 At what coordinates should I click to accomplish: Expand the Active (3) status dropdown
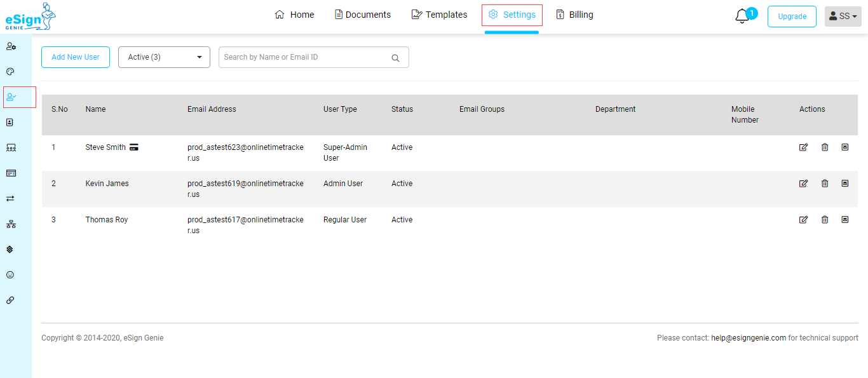point(164,57)
